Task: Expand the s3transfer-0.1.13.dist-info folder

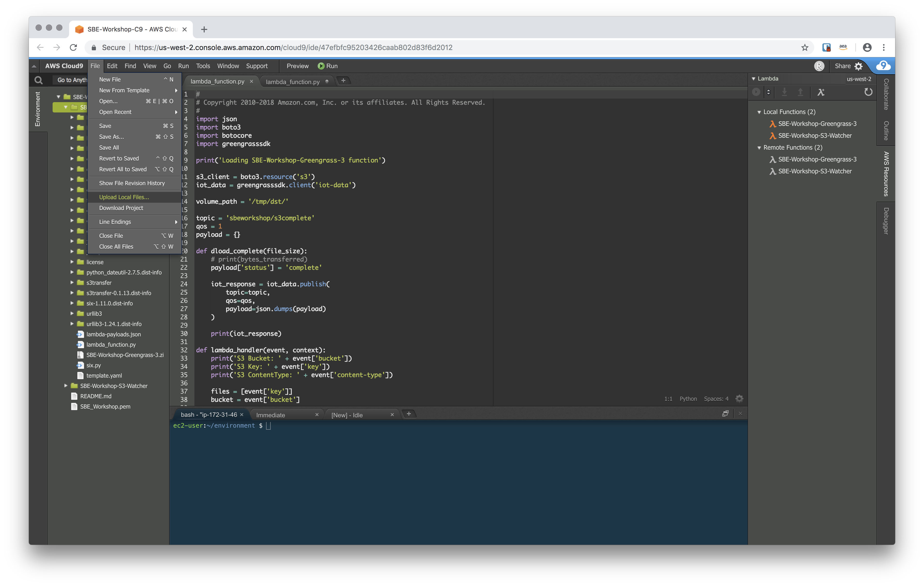Action: pos(72,293)
